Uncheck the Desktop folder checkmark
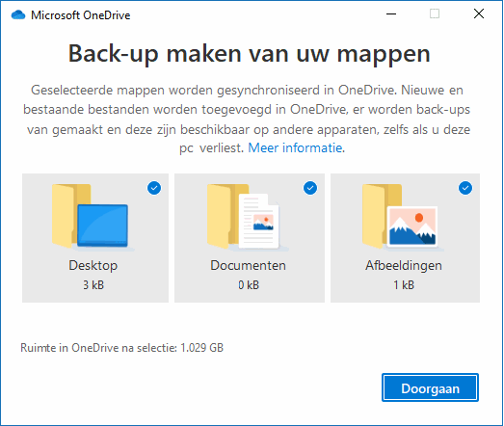The height and width of the screenshot is (426, 504). coord(154,188)
